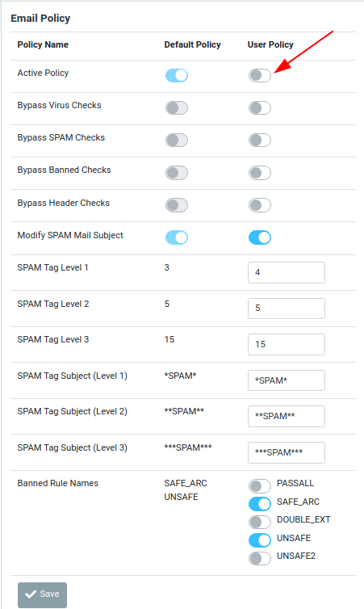Screen dimensions: 364x609
Task: Select the SPAM Tag Level 2 input
Action: click(287, 309)
